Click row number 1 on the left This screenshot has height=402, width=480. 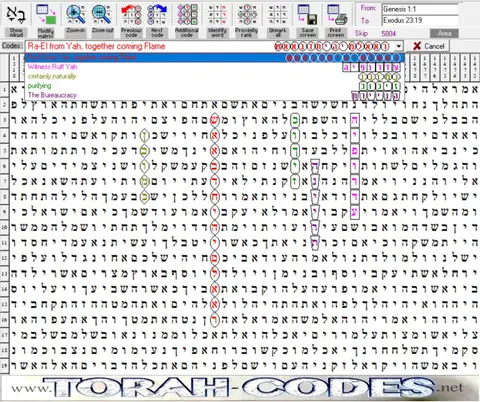click(4, 89)
